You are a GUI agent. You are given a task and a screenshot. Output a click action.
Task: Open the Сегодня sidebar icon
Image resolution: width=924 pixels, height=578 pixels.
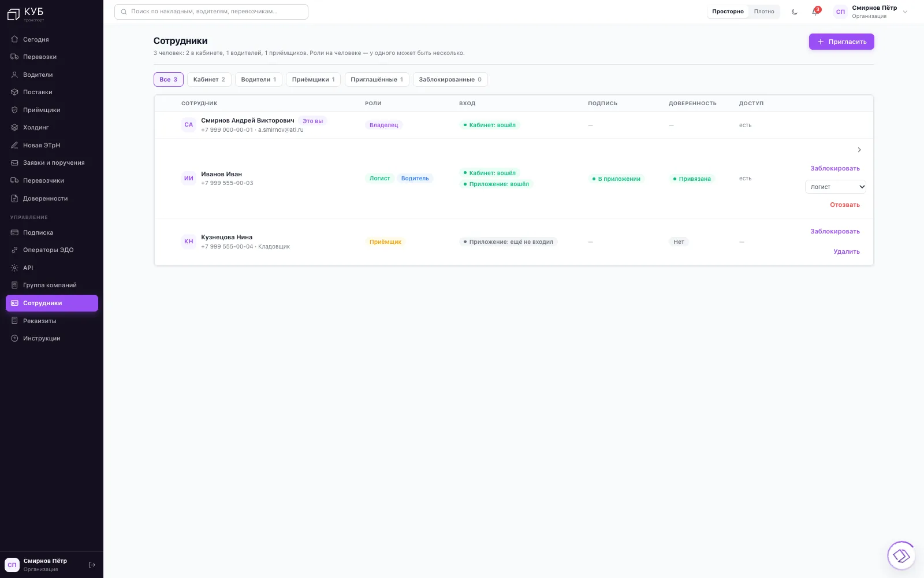pos(14,39)
